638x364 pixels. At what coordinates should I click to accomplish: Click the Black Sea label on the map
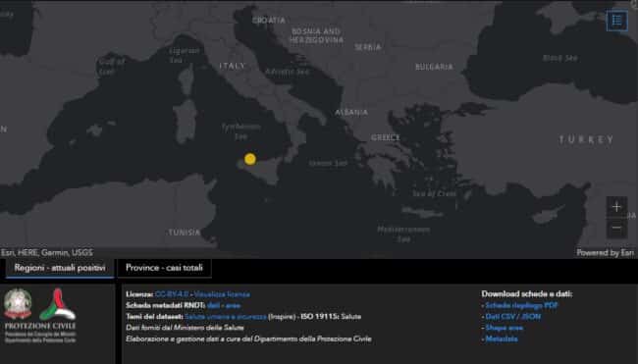point(560,58)
